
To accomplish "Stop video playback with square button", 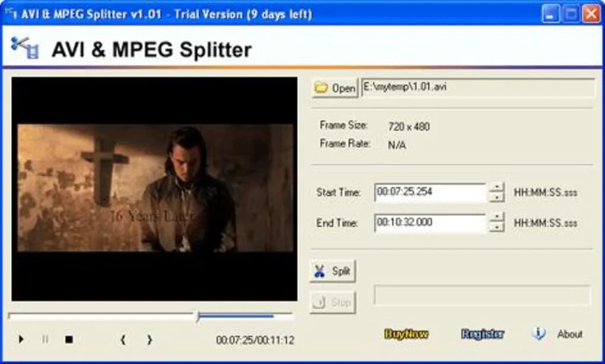I will tap(69, 339).
